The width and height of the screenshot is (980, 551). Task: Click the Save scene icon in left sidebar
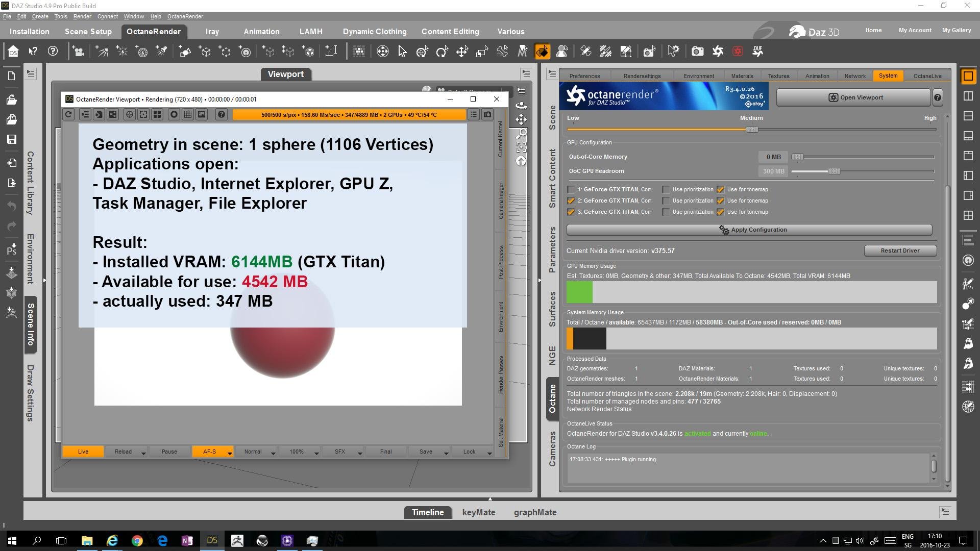pyautogui.click(x=11, y=139)
